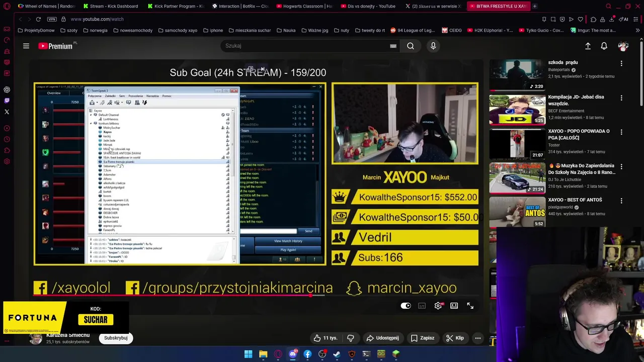
Task: Open the VPN badge in address bar
Action: click(x=52, y=19)
